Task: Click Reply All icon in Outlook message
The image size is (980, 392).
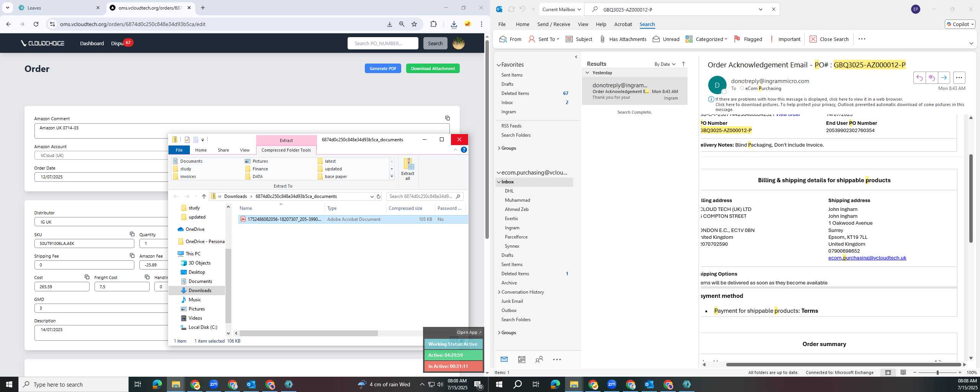Action: (932, 78)
